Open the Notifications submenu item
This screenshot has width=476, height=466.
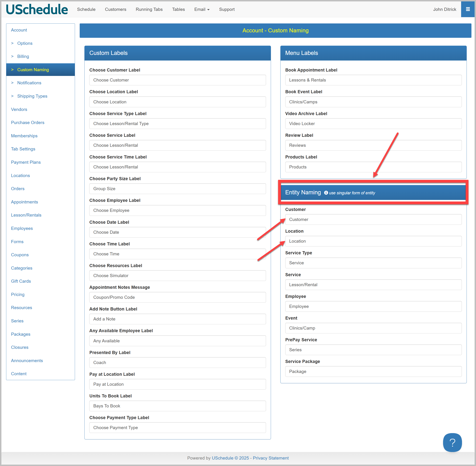tap(29, 83)
